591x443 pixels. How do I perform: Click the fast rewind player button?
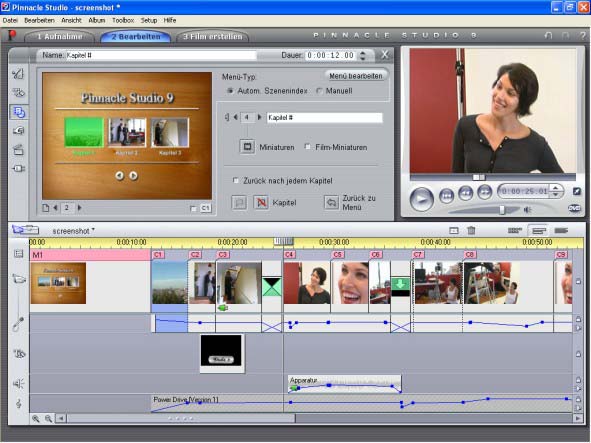(465, 193)
